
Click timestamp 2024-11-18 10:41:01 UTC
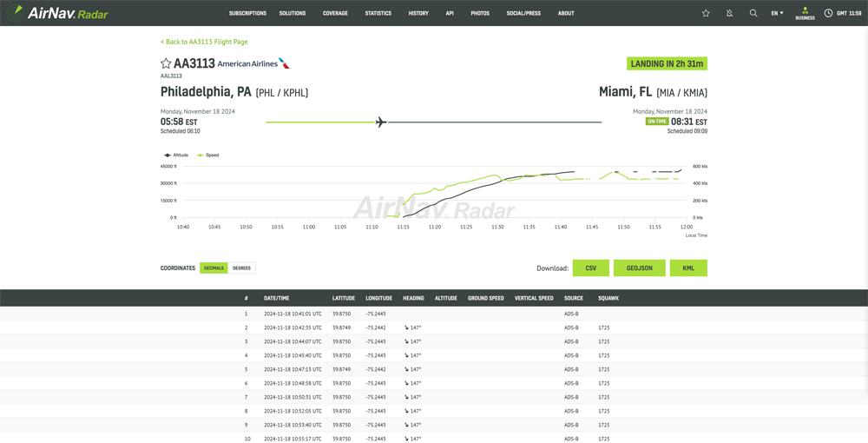[x=293, y=314]
